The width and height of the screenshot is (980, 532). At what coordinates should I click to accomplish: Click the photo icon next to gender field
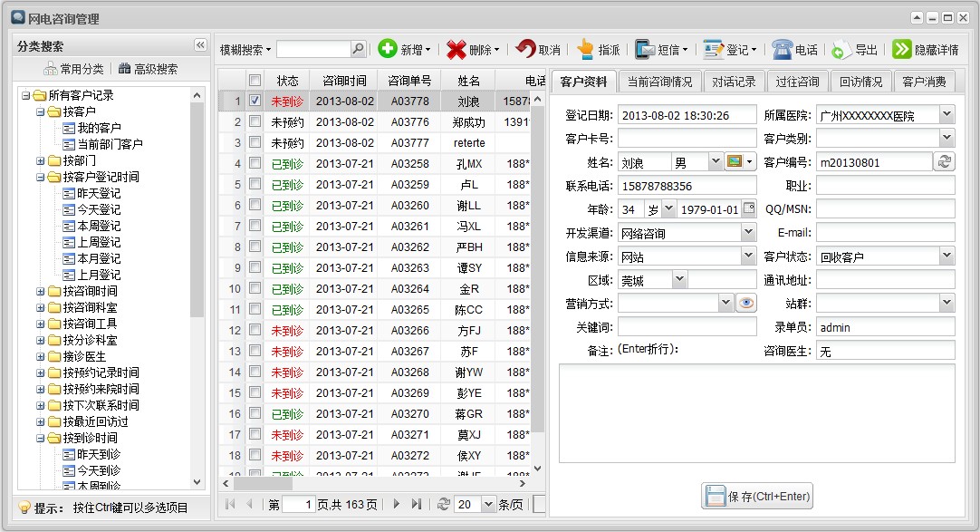coord(735,162)
